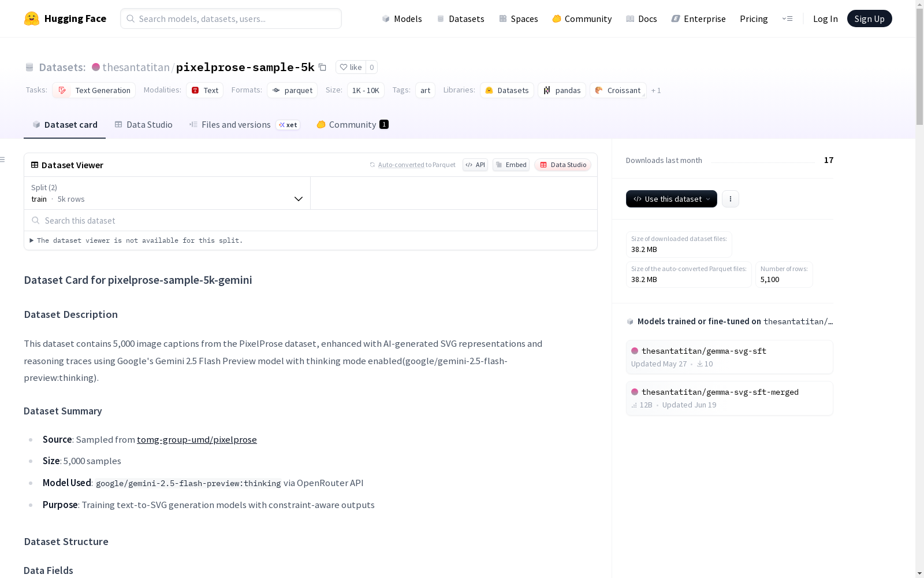Open the Data Studio tab
The width and height of the screenshot is (924, 578).
click(144, 125)
